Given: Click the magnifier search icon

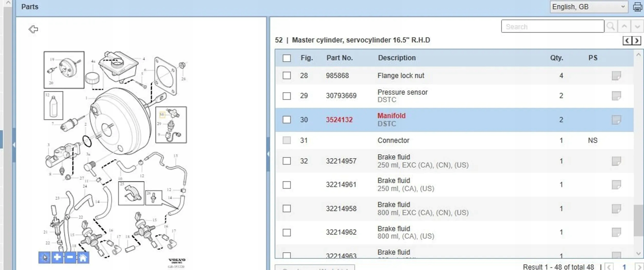Looking at the screenshot, I should point(611,26).
